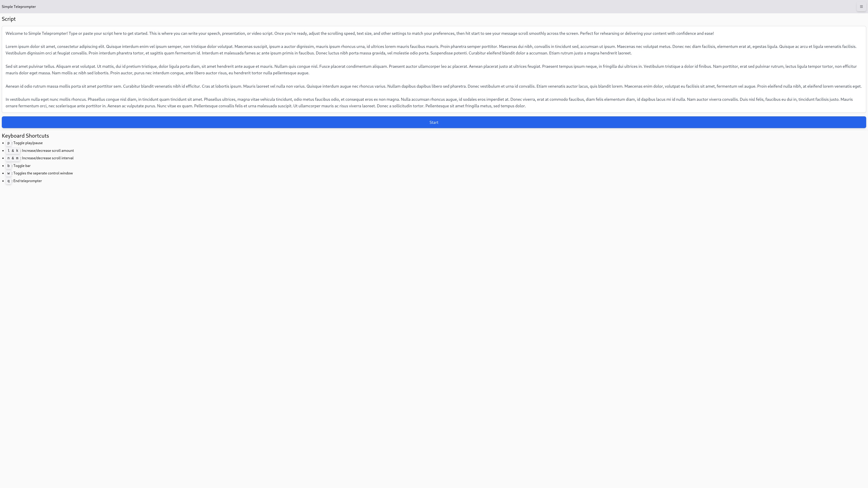Click the 'b' key badge

coord(8,166)
